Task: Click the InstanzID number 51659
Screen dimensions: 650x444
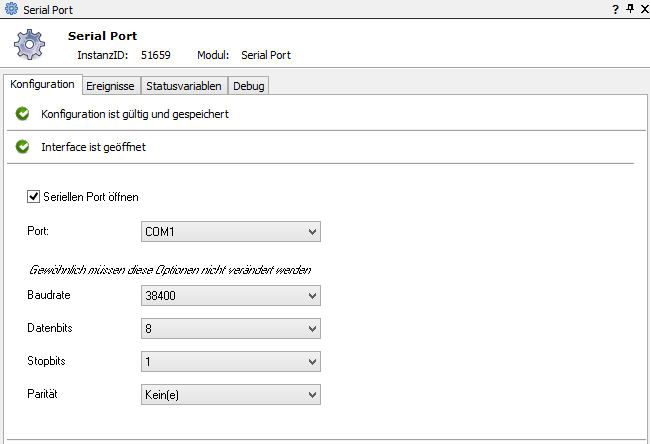Action: [157, 55]
